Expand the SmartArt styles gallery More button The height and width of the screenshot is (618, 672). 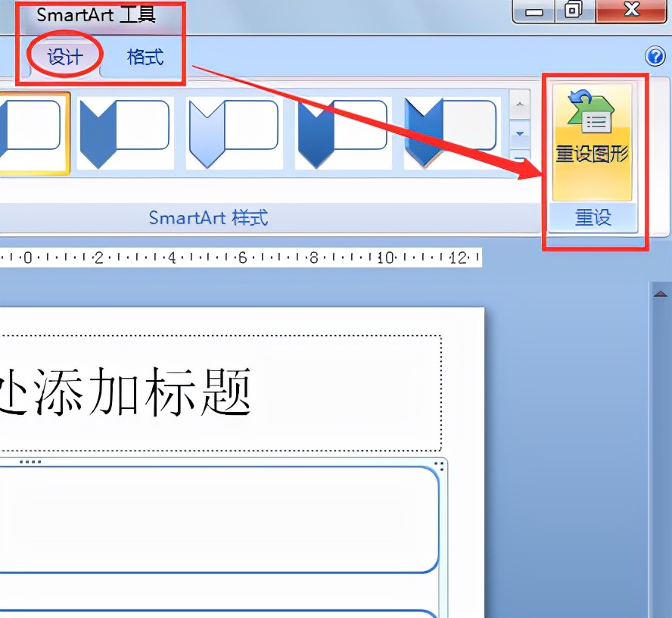pos(520,160)
